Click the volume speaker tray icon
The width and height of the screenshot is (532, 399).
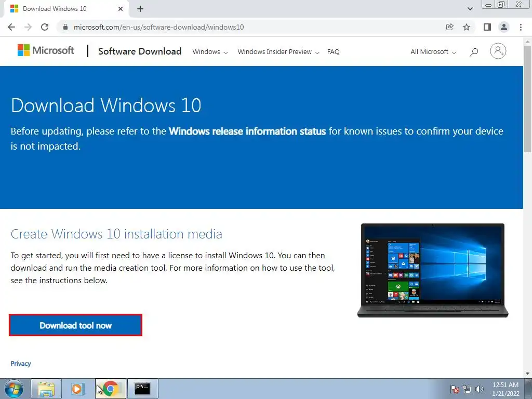click(480, 390)
